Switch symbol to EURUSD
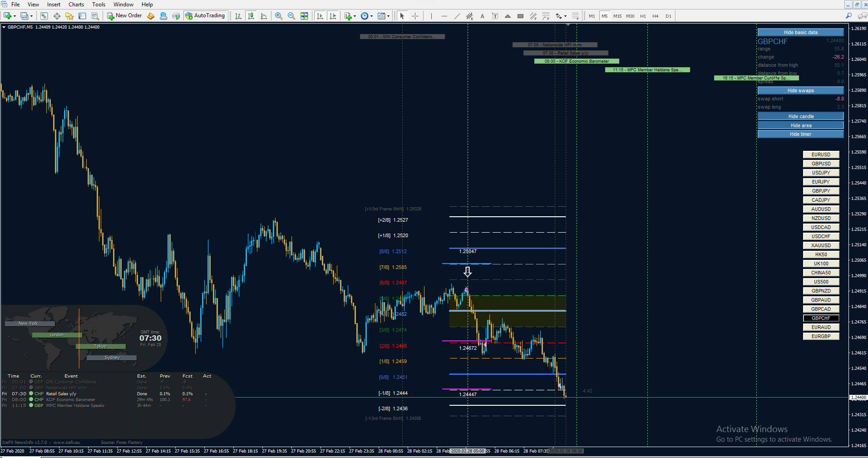The width and height of the screenshot is (868, 458). pos(821,154)
